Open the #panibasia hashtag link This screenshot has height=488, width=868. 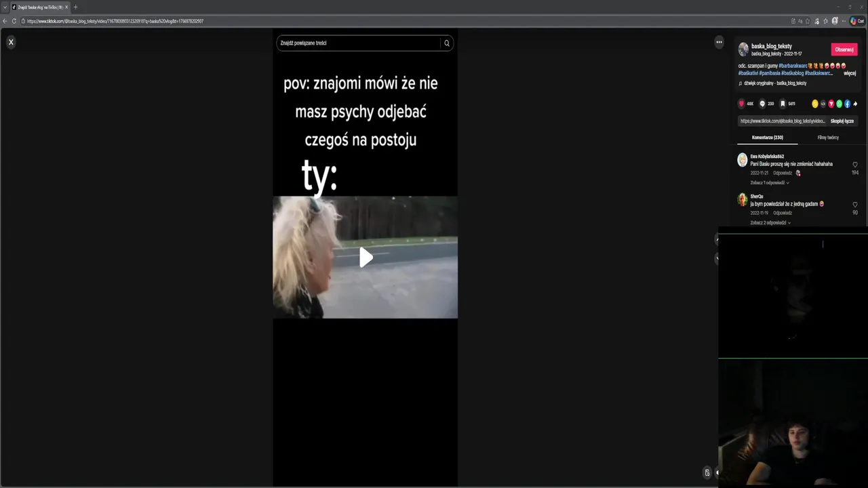click(770, 73)
